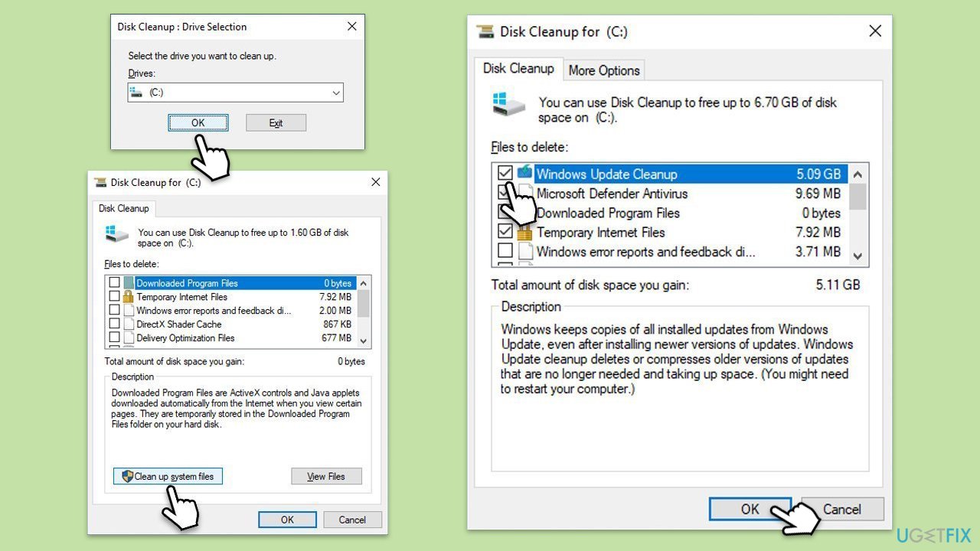
Task: Uncheck Windows Update Cleanup box
Action: (x=505, y=174)
